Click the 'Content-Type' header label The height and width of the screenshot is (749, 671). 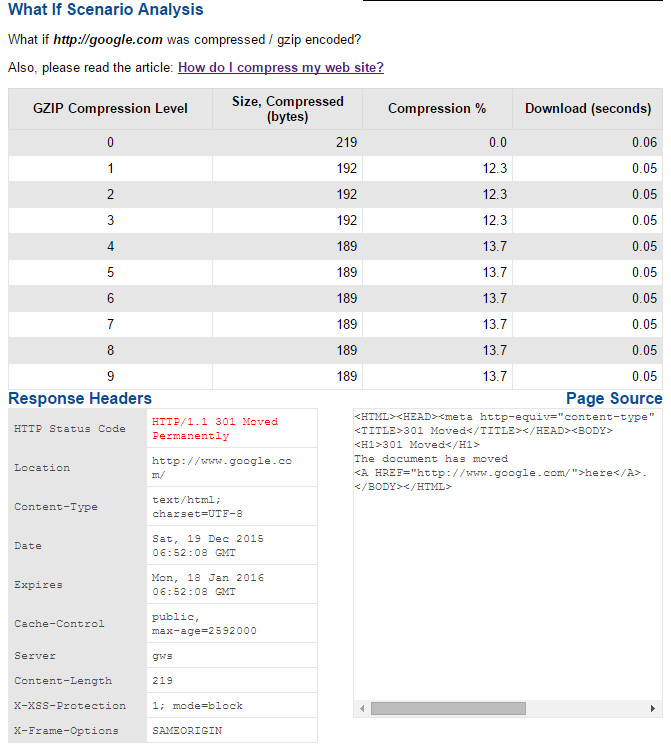pos(55,507)
